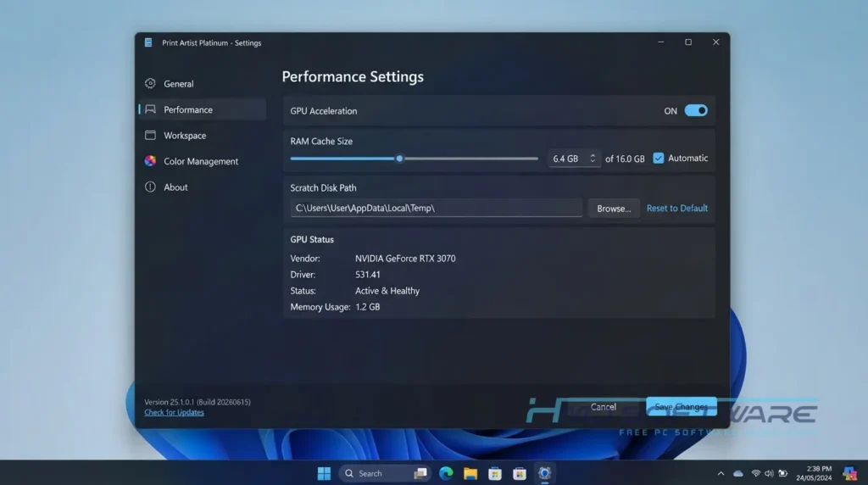Click the red app icon on the taskbar
The height and width of the screenshot is (485, 868).
520,473
